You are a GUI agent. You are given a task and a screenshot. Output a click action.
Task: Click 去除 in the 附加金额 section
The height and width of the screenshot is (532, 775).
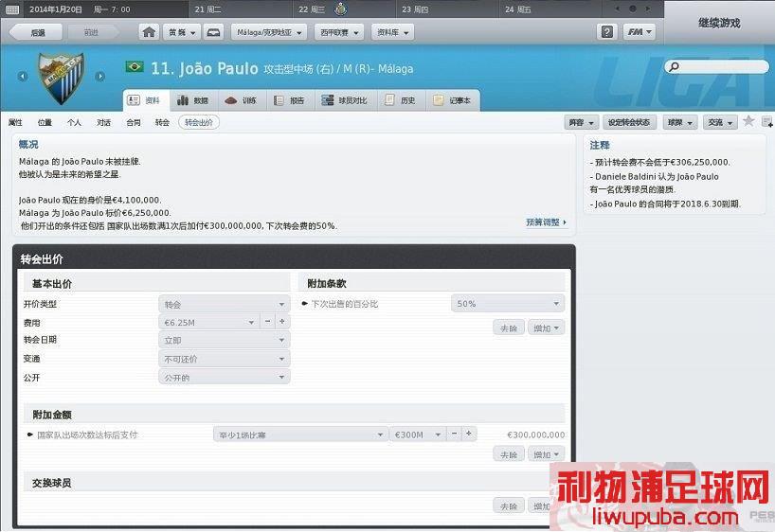509,454
